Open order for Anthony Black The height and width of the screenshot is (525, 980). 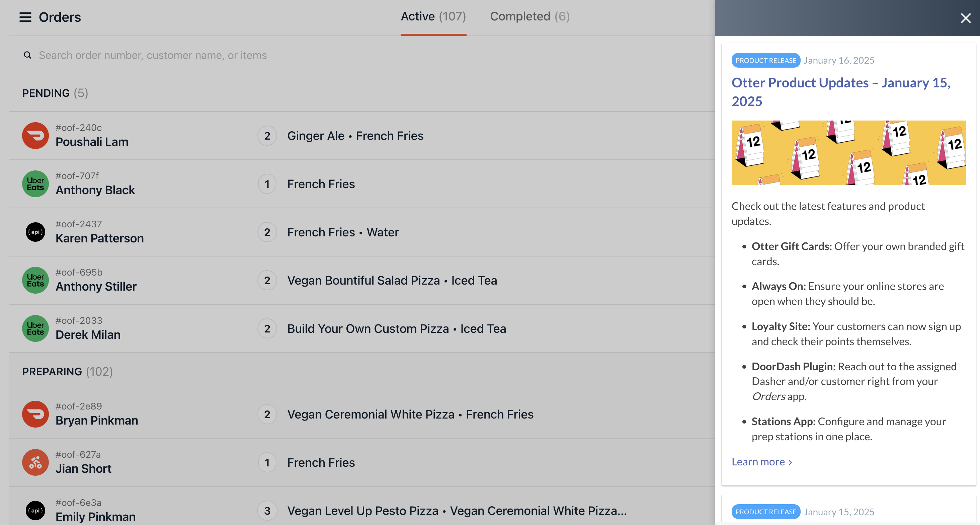[x=361, y=184]
